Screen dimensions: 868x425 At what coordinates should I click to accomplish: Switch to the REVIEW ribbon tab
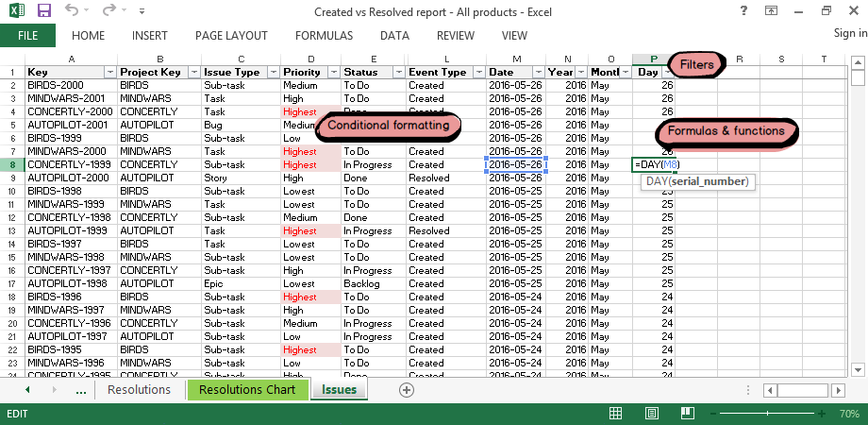tap(456, 36)
